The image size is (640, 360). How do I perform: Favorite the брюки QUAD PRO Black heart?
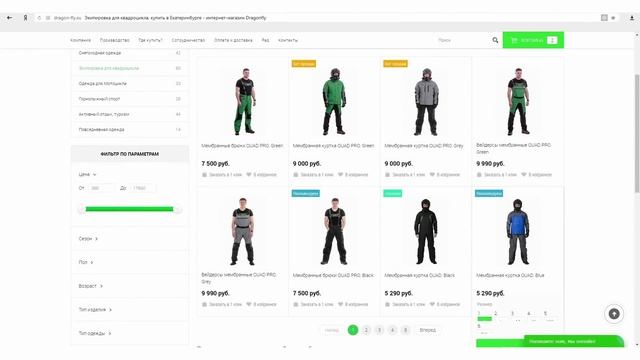coord(340,304)
